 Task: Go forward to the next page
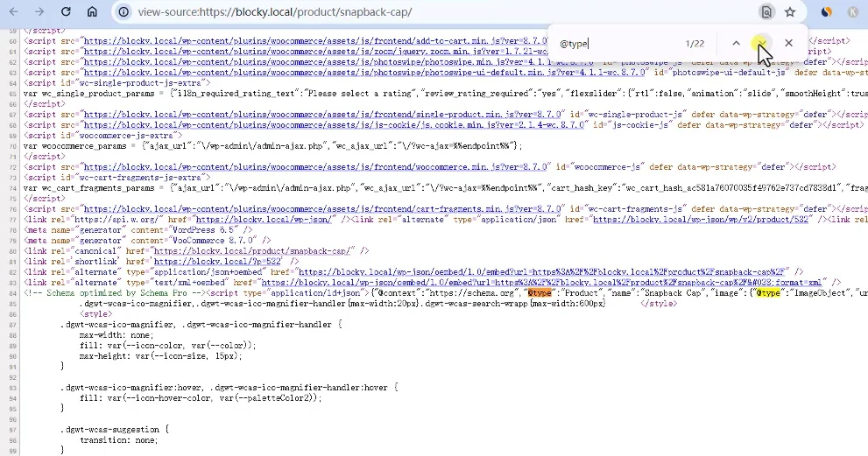(x=39, y=11)
